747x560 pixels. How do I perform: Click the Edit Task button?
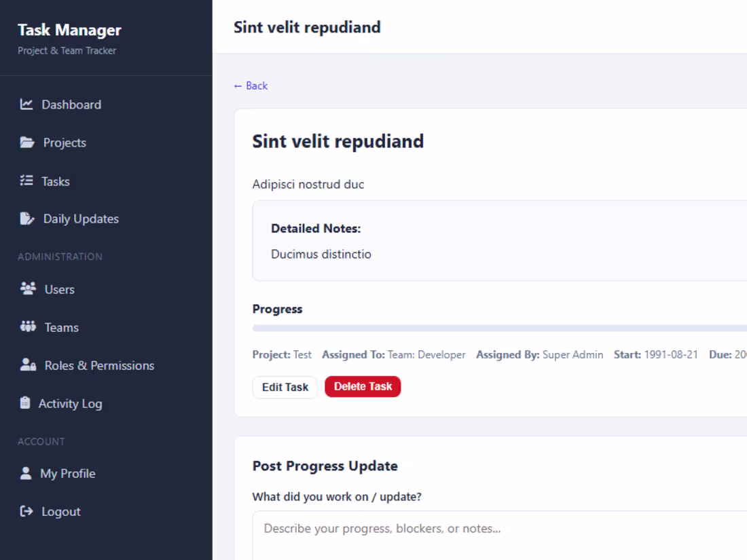tap(285, 387)
